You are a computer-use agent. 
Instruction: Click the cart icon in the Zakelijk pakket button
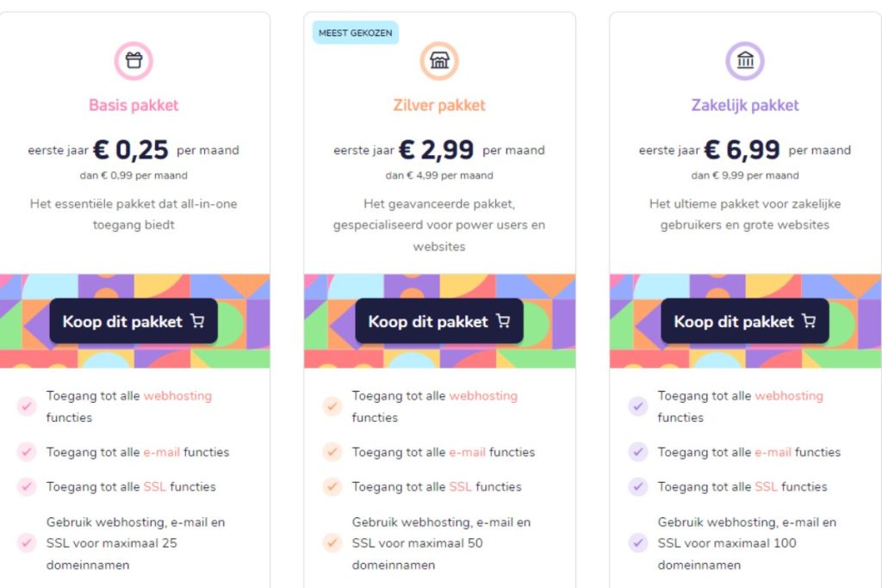807,321
